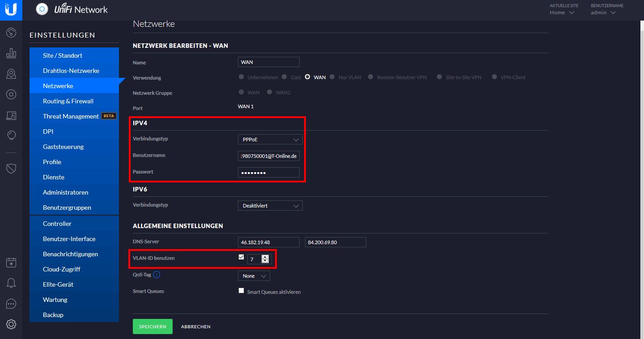Open Cloud-Zugriff settings
Screen dimensions: 644x339
pyautogui.click(x=74, y=269)
